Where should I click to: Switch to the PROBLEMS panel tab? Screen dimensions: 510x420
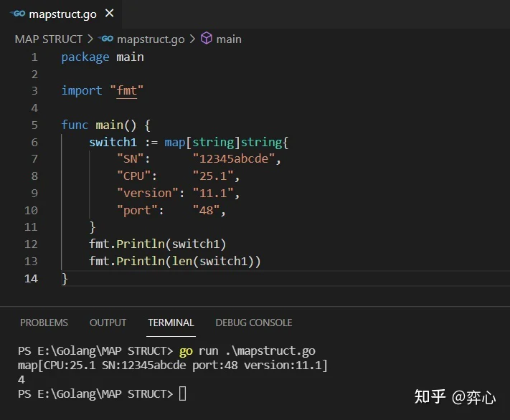44,323
